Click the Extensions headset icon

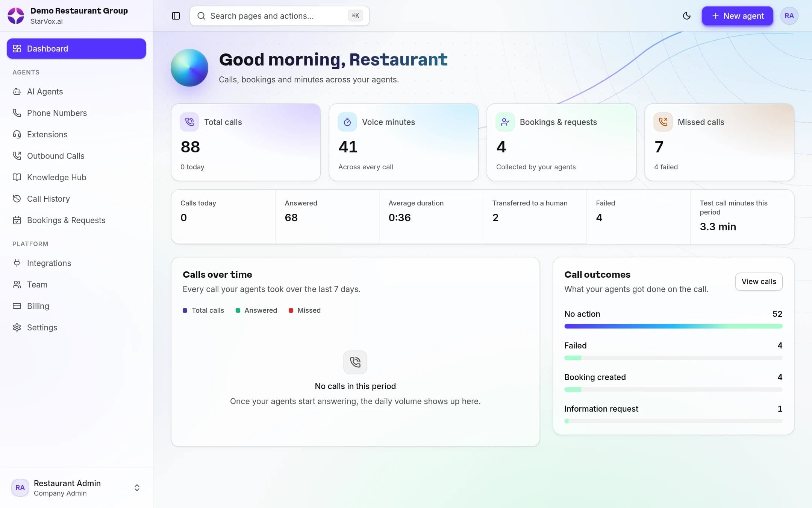tap(17, 134)
